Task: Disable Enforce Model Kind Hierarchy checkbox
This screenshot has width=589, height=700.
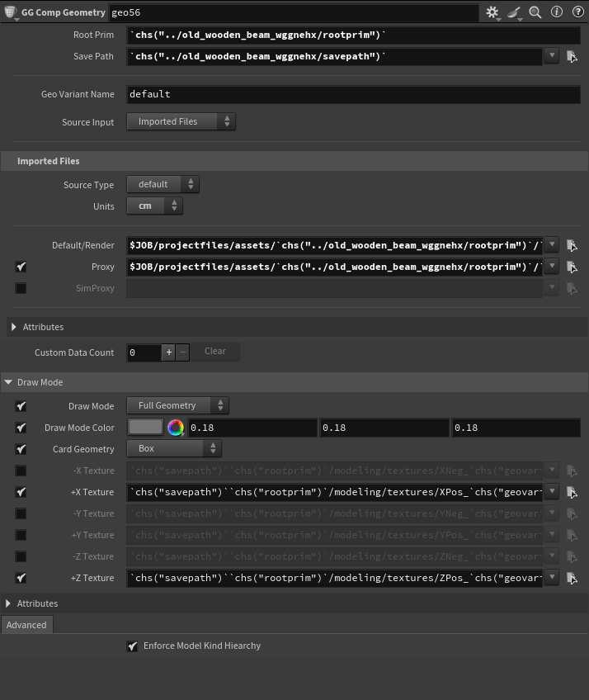Action: pyautogui.click(x=132, y=646)
